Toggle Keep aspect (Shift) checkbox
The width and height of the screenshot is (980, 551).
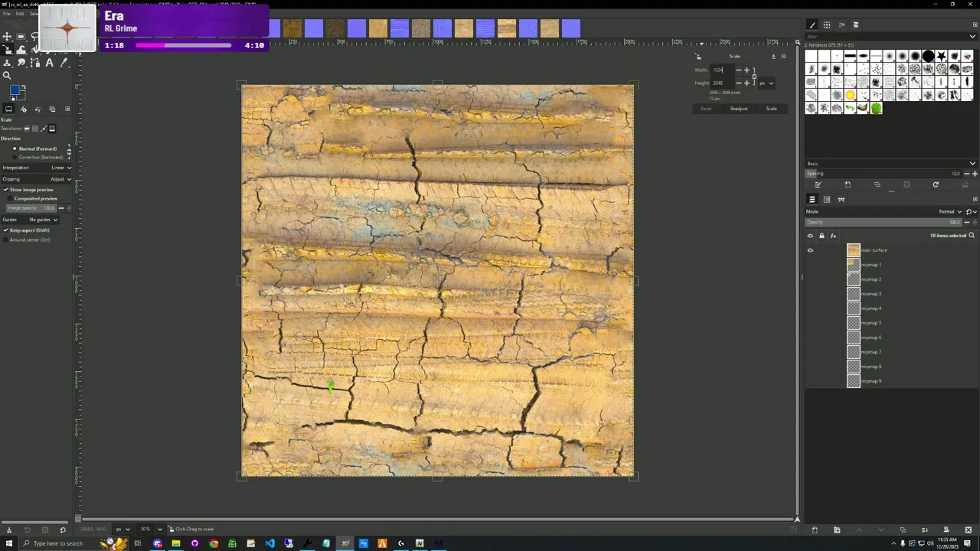26,230
